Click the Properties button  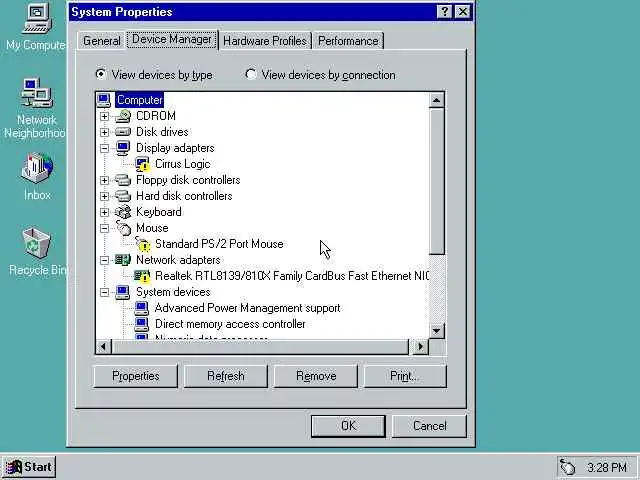[136, 376]
